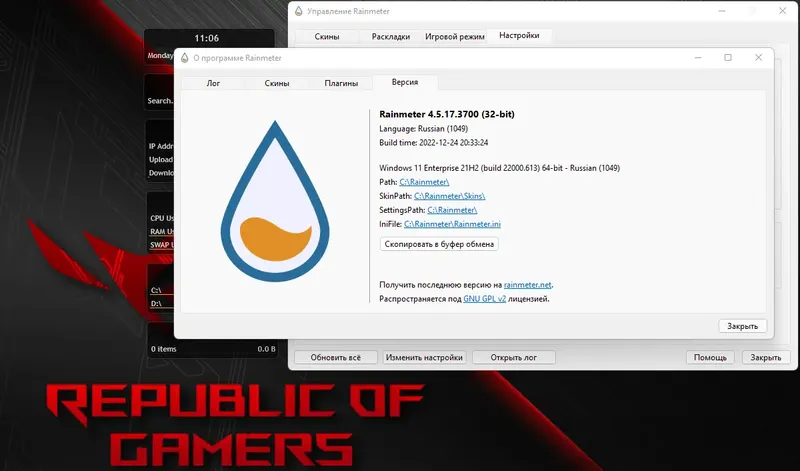Screen dimensions: 800x471
Task: Switch to the Лог tab
Action: click(213, 83)
